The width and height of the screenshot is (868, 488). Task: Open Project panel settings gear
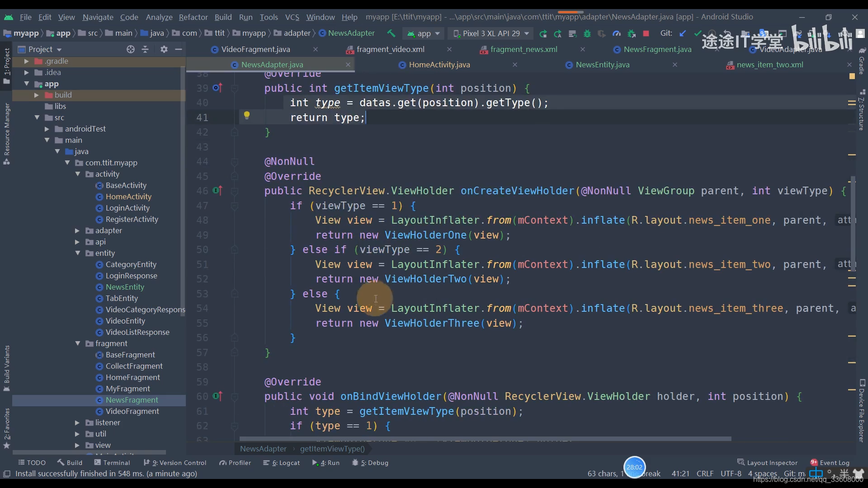[x=164, y=49]
